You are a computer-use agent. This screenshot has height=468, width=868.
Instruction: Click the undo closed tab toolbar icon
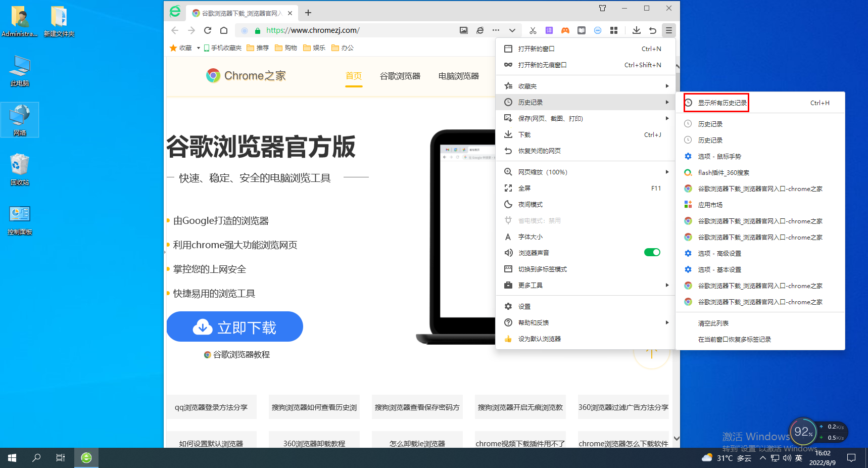(653, 30)
